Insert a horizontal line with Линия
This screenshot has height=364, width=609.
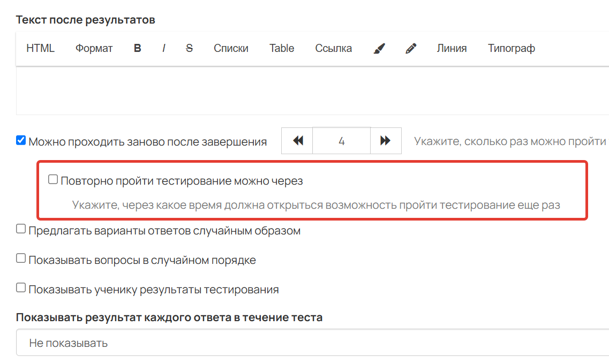452,49
